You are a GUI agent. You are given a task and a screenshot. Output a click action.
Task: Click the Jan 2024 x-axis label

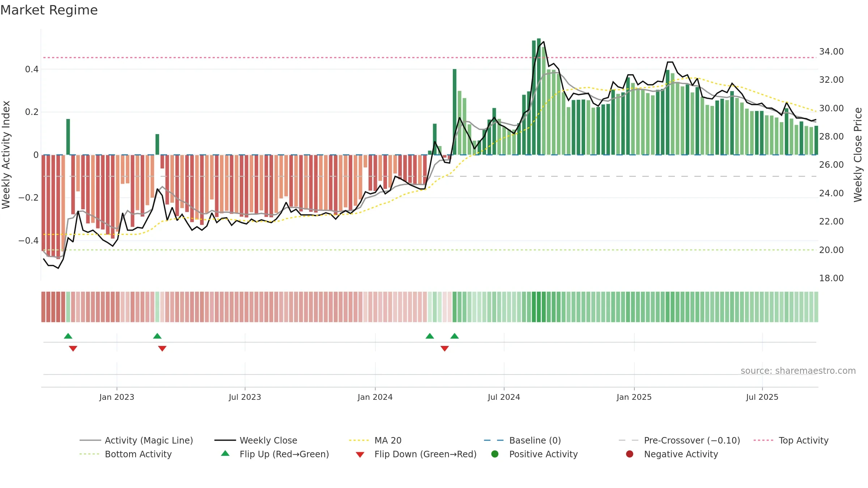click(375, 397)
